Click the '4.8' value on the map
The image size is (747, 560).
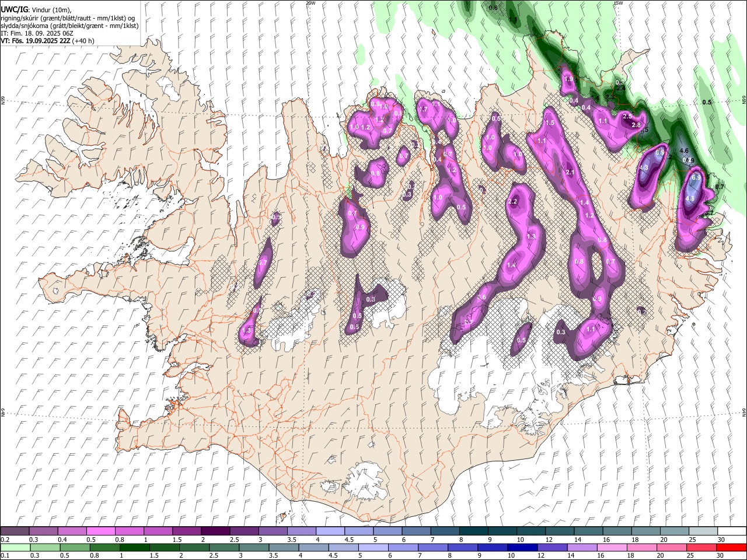(x=690, y=199)
